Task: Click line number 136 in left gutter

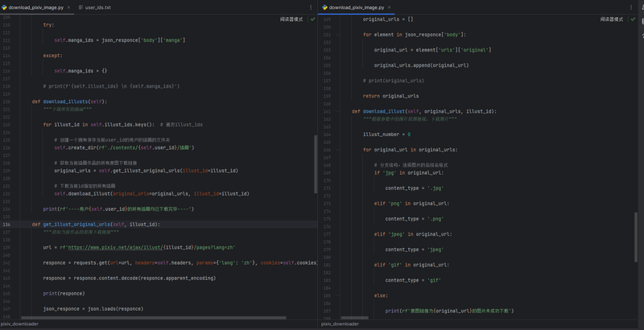Action: [x=7, y=225]
